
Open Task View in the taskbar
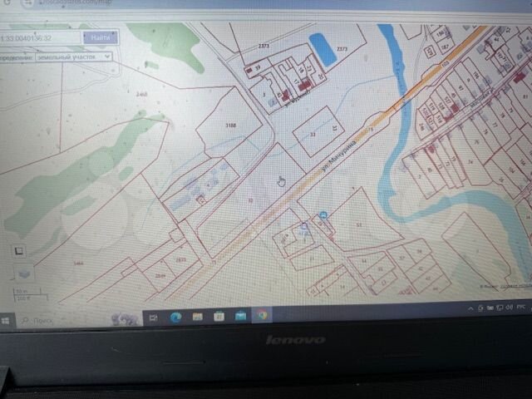pos(154,317)
